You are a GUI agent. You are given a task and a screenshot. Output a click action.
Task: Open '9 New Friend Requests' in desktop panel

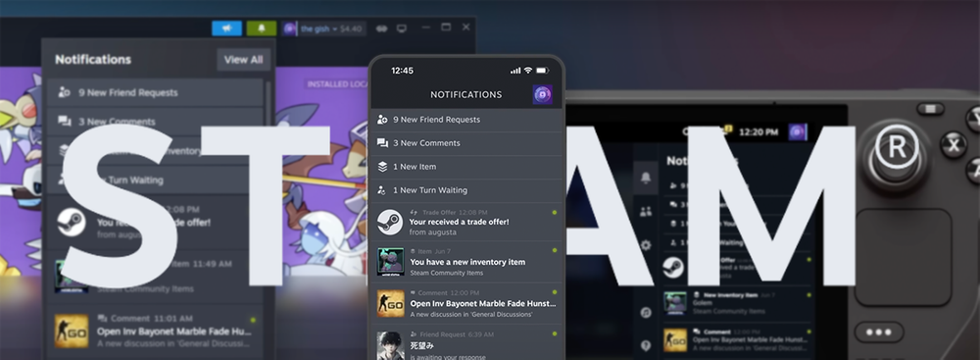(155, 92)
